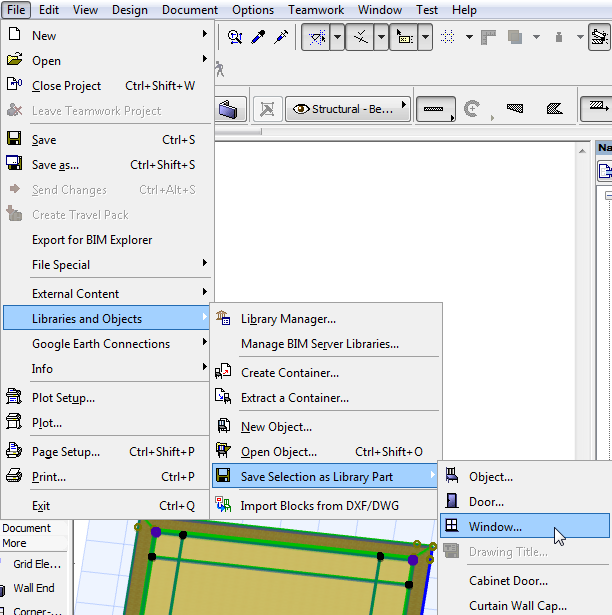
Task: Expand the More toolbox group
Action: [x=33, y=543]
